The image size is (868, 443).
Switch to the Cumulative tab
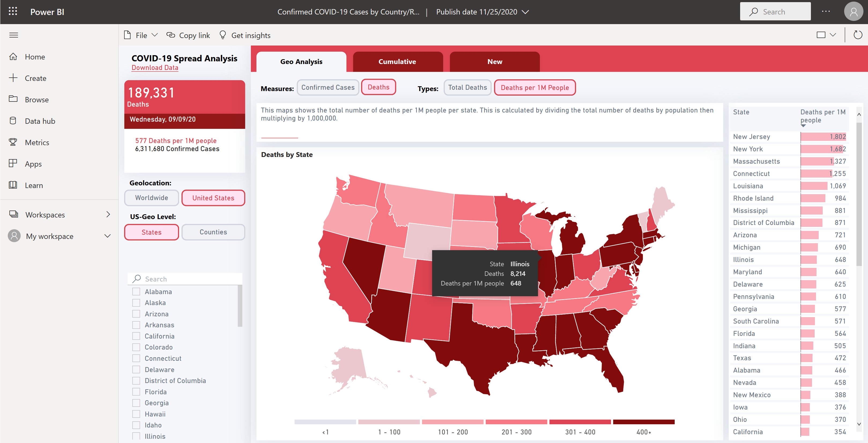(x=398, y=62)
